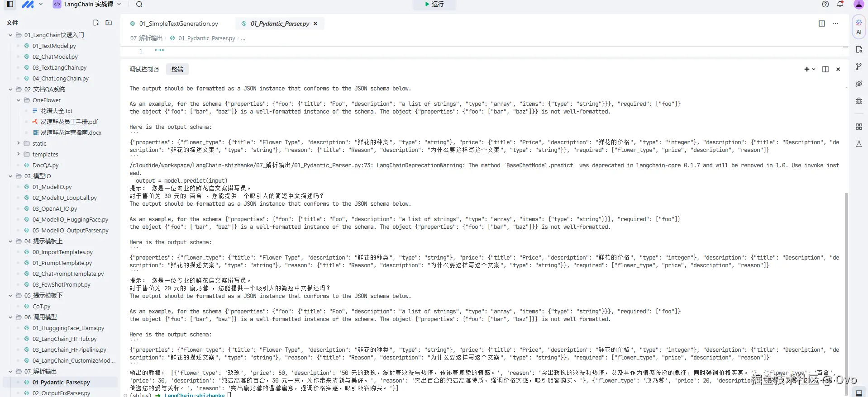Viewport: 868px width, 397px height.
Task: Split the editor layout
Action: click(x=822, y=24)
